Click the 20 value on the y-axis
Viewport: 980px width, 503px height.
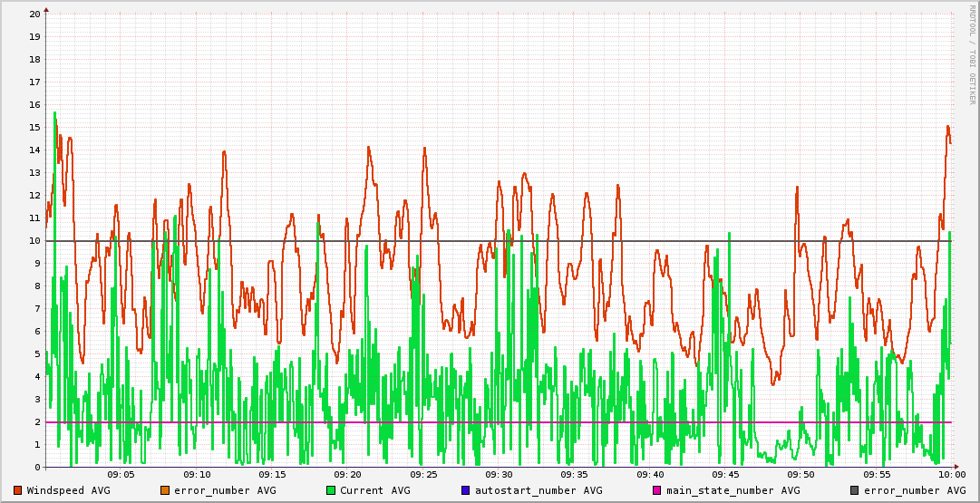pos(34,15)
